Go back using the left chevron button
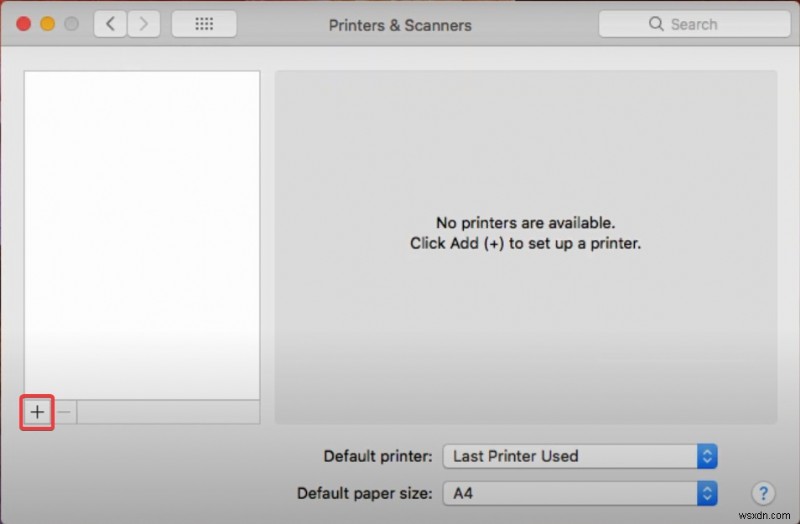800x524 pixels. pyautogui.click(x=110, y=24)
